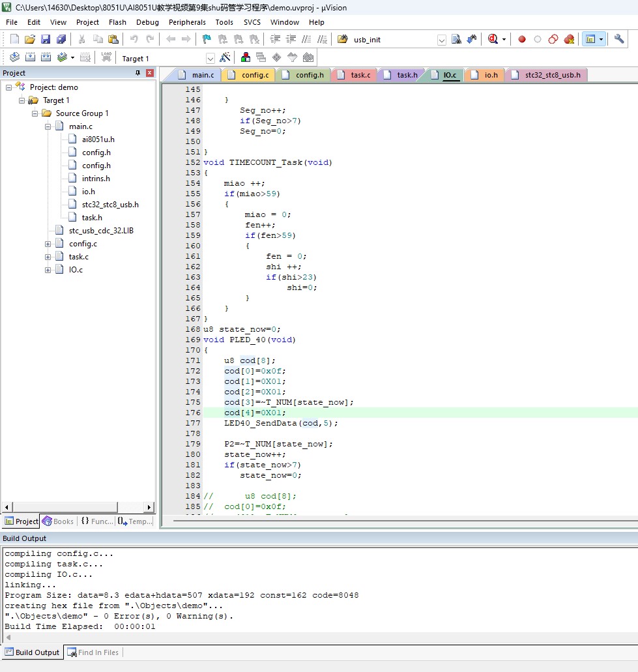Screen dimensions: 638x672
Task: Start the debug session magnifier icon
Action: pos(493,39)
